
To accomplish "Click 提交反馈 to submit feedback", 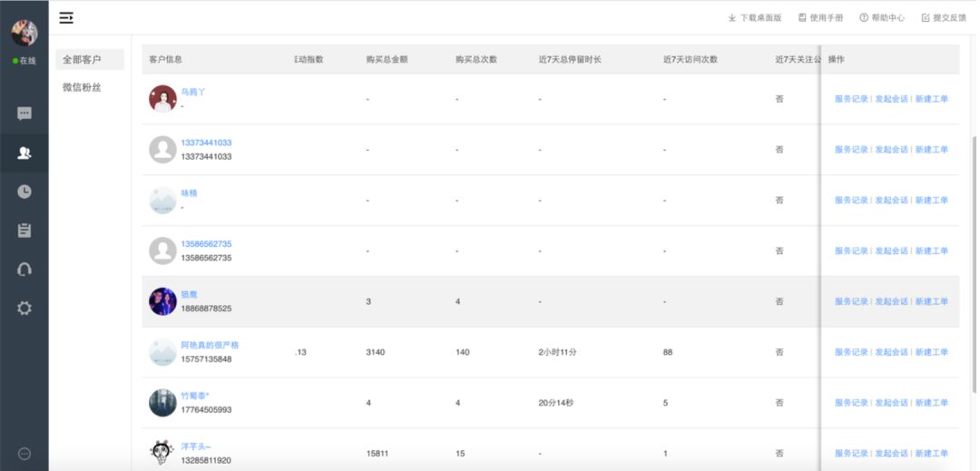I will [944, 18].
